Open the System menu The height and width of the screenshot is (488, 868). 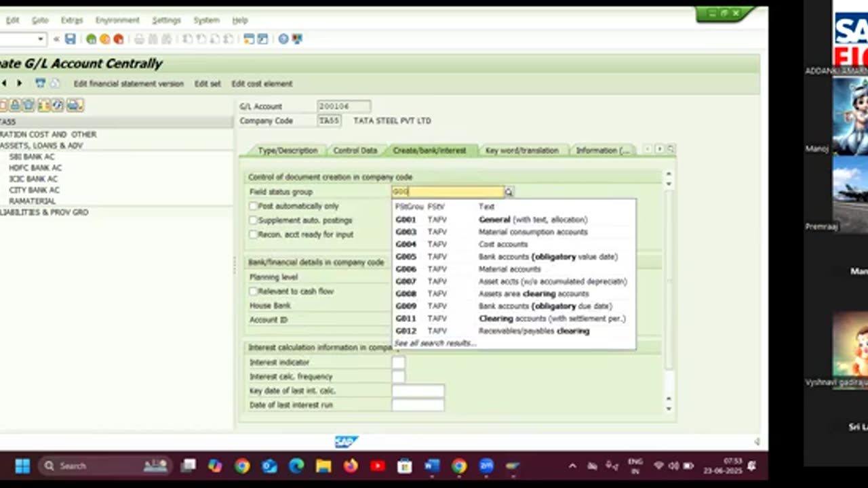click(206, 20)
